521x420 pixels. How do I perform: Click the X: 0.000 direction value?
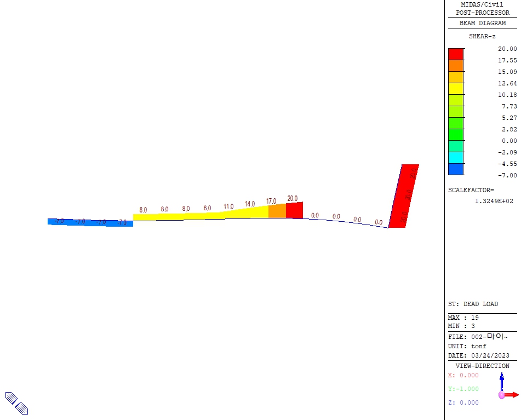point(463,376)
